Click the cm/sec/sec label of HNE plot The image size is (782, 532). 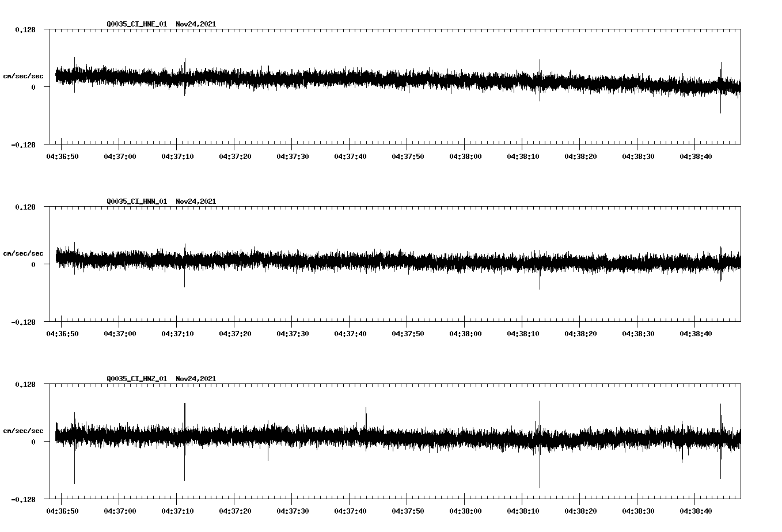pyautogui.click(x=23, y=76)
